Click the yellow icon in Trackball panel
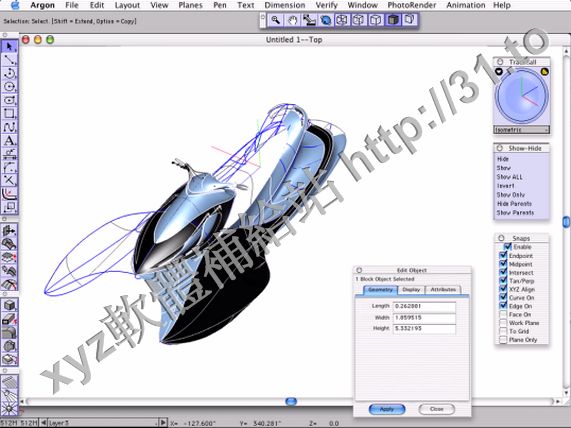 [x=544, y=72]
